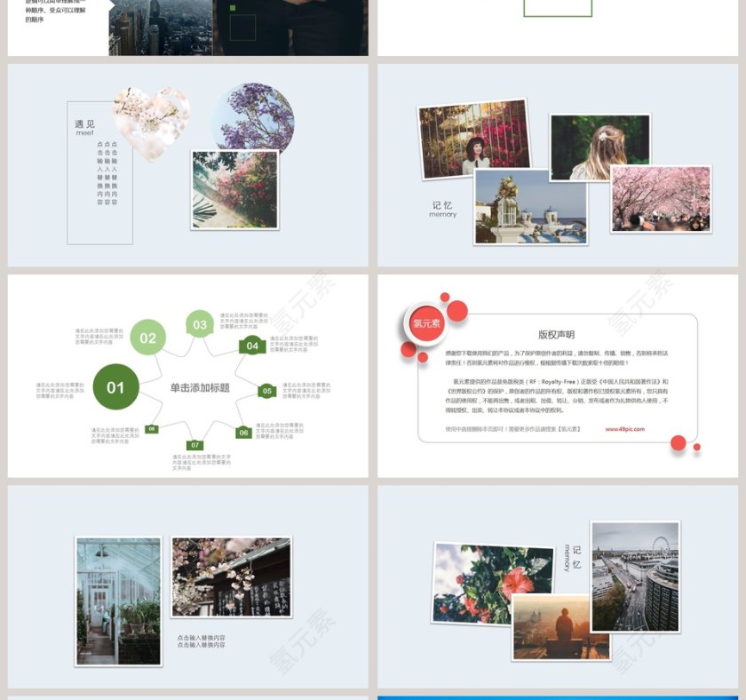Click the dark green 01 circle
Screen dimensions: 746x700
pyautogui.click(x=115, y=387)
